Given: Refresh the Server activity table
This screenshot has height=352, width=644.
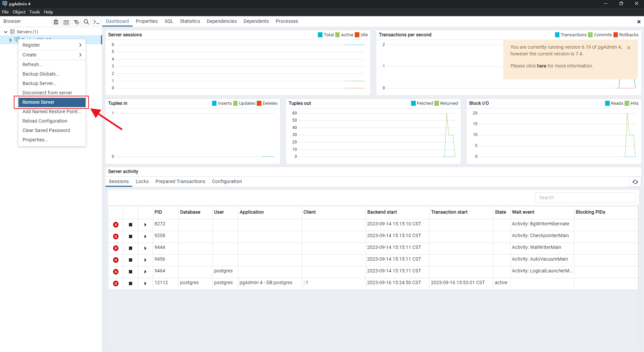Looking at the screenshot, I should [x=635, y=182].
